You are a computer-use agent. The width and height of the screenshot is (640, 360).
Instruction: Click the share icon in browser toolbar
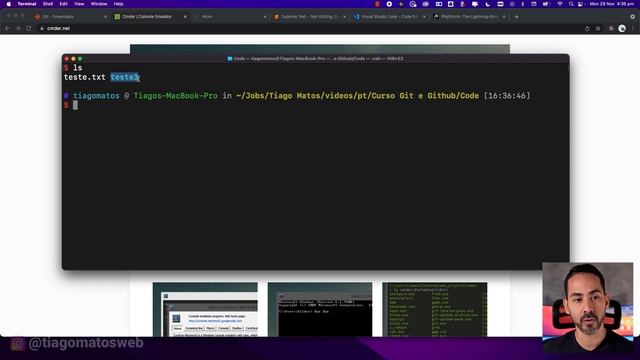587,29
